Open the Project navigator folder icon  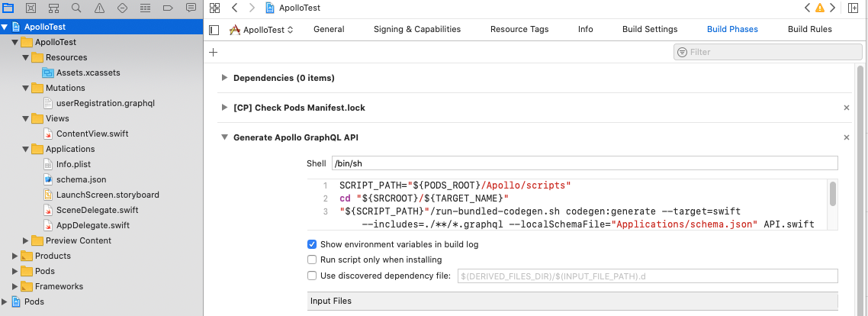8,8
